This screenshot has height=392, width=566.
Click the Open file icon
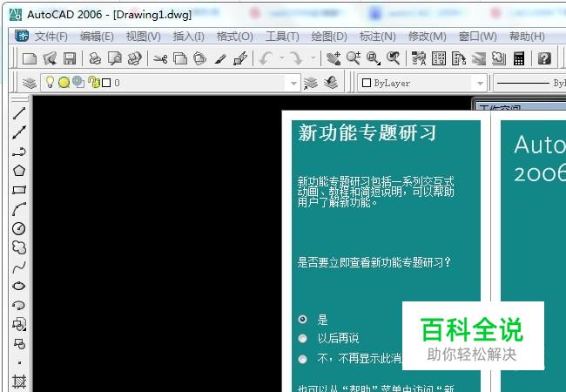(50, 58)
